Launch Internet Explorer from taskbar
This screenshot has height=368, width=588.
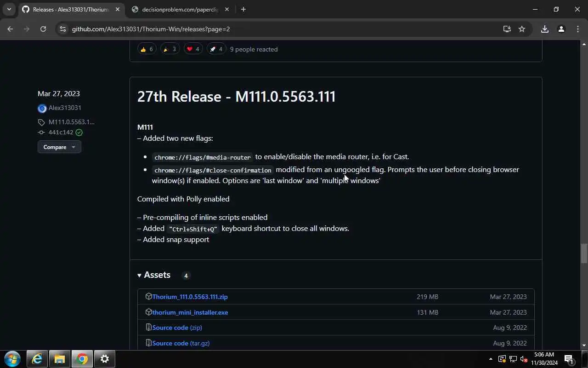coord(37,359)
